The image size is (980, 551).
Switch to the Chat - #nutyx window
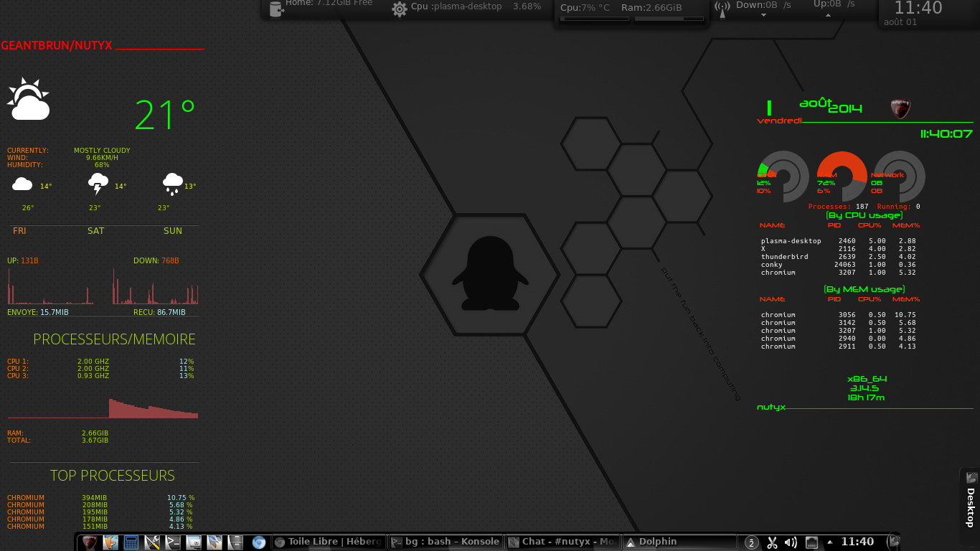[x=562, y=542]
